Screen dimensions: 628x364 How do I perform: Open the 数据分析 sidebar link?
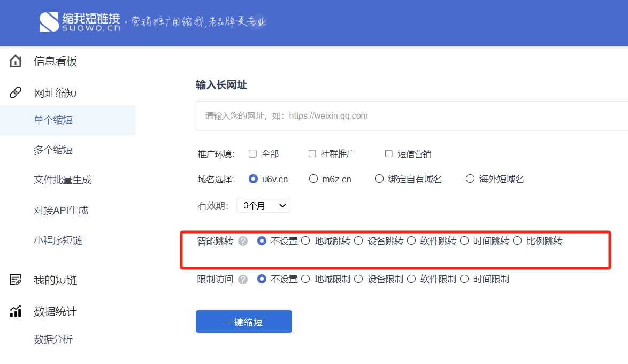point(53,339)
